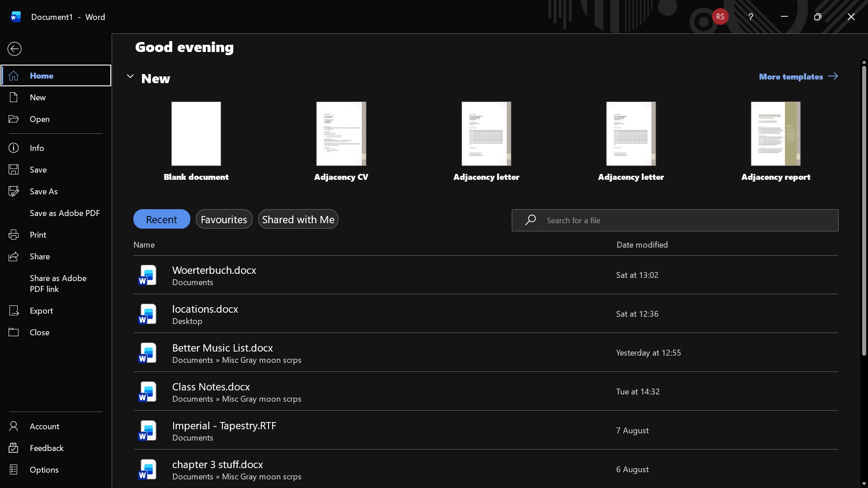
Task: Collapse the New templates section
Action: tap(130, 76)
